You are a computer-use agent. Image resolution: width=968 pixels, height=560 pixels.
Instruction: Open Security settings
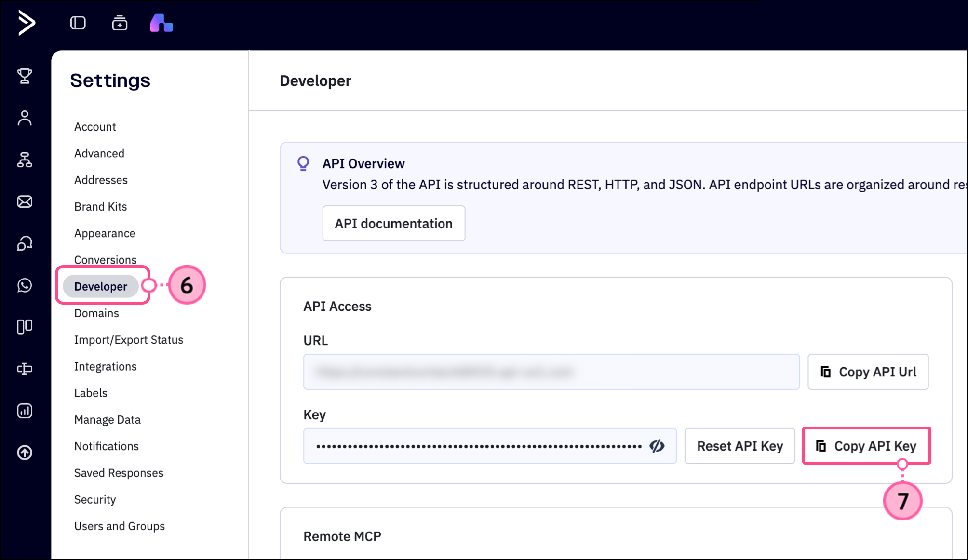[95, 500]
